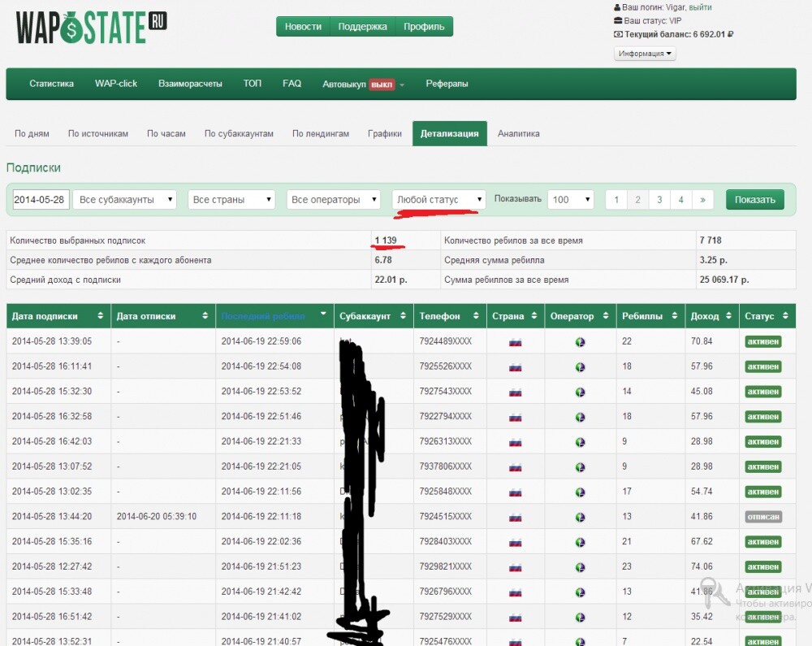Expand the Информация dropdown
The width and height of the screenshot is (812, 646).
coord(645,54)
